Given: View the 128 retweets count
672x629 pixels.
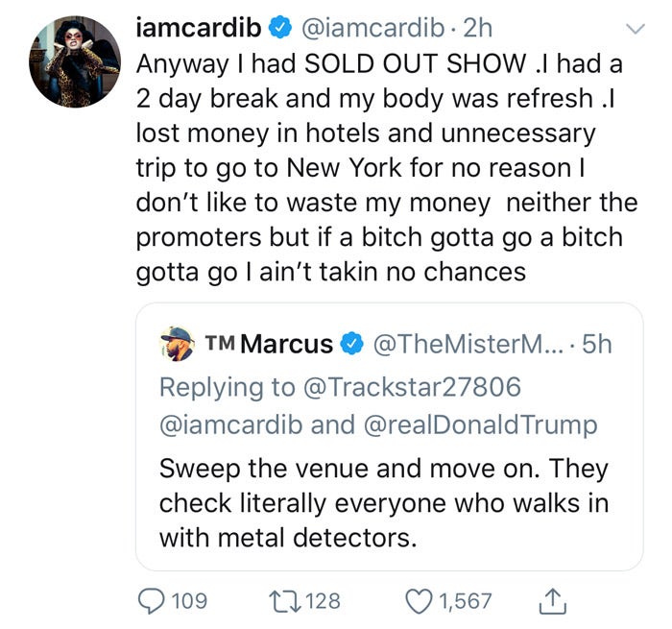Looking at the screenshot, I should click(x=323, y=601).
